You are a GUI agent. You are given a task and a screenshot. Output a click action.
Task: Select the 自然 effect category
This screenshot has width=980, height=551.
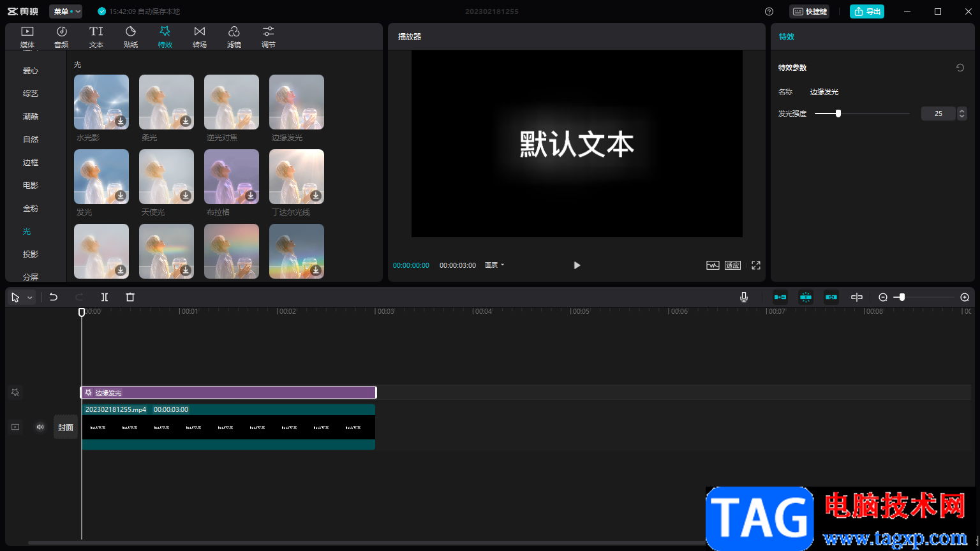[x=31, y=140]
